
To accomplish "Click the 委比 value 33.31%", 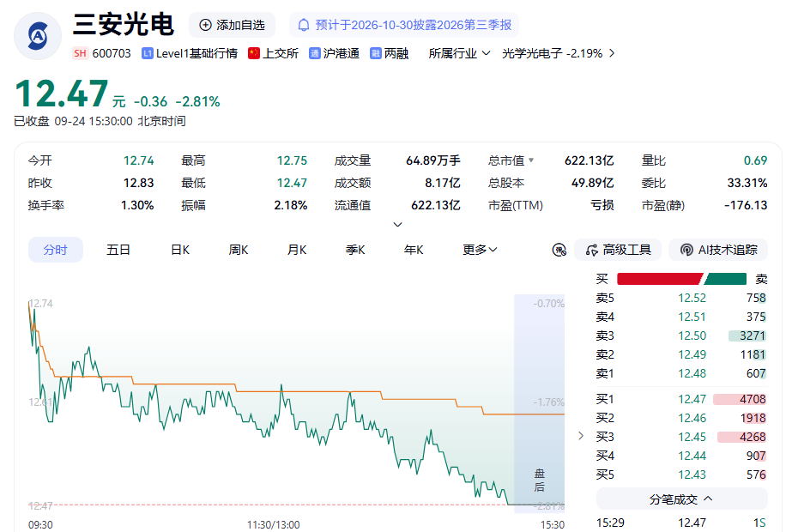I will 747,183.
